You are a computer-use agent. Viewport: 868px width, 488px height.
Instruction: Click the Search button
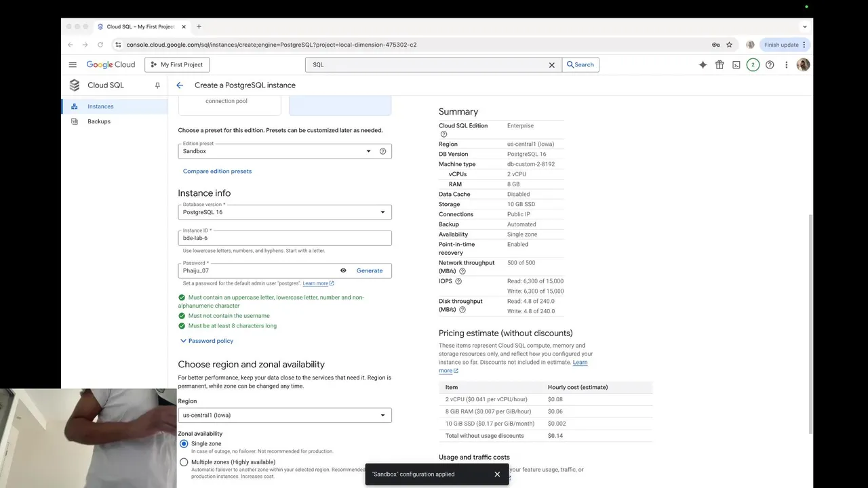click(x=580, y=65)
